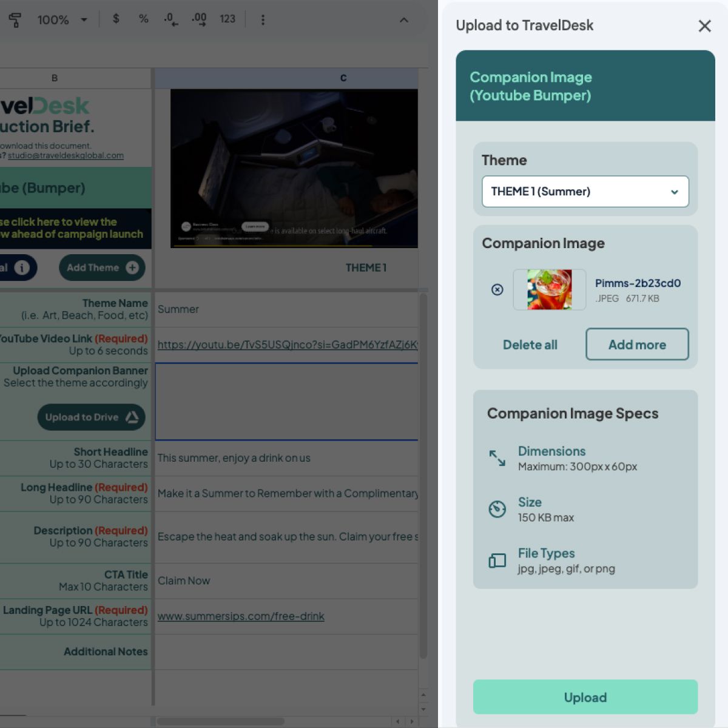Click the Increase decimal places icon

click(200, 19)
